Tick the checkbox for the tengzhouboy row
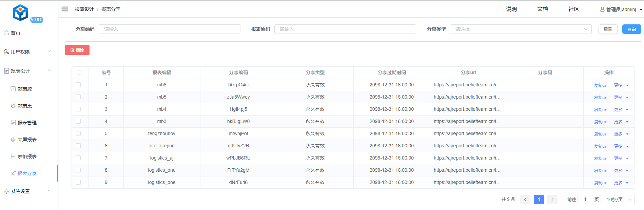The height and width of the screenshot is (210, 644). pyautogui.click(x=79, y=133)
